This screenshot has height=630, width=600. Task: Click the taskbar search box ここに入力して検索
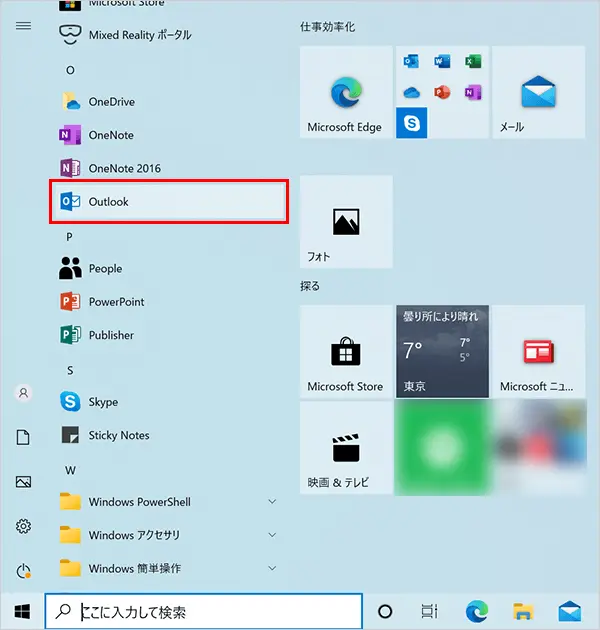pos(204,611)
